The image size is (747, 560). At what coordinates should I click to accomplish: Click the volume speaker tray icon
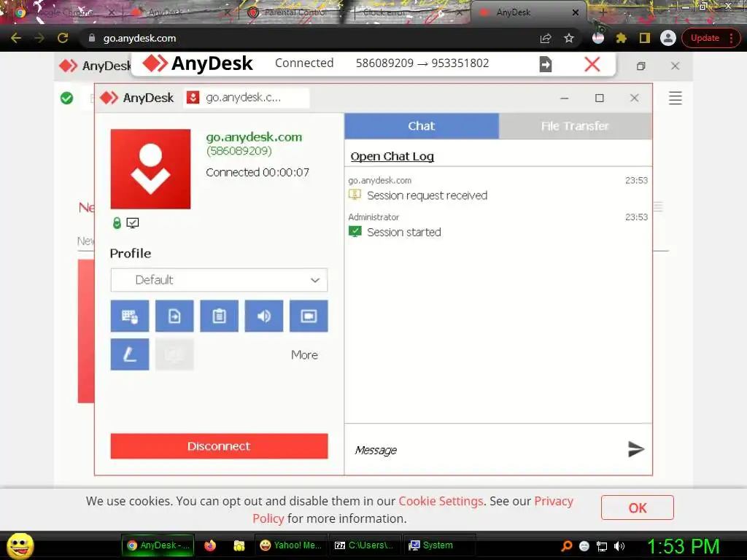[x=619, y=546]
